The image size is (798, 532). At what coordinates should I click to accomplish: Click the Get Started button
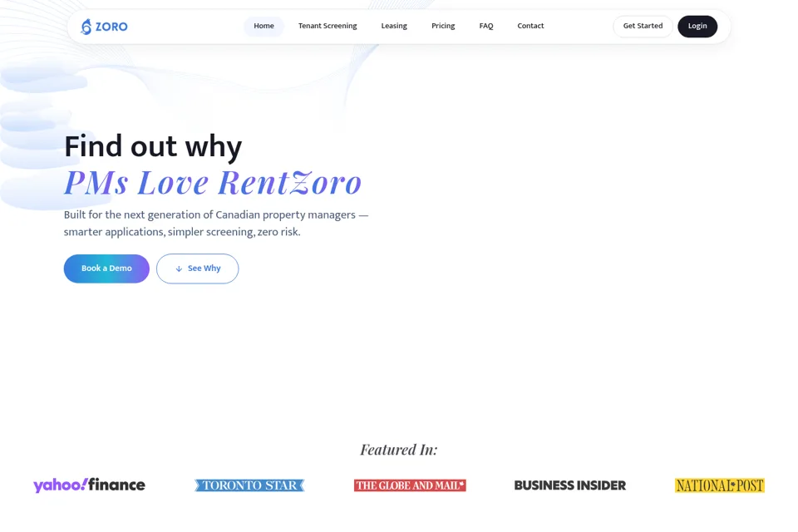click(643, 26)
